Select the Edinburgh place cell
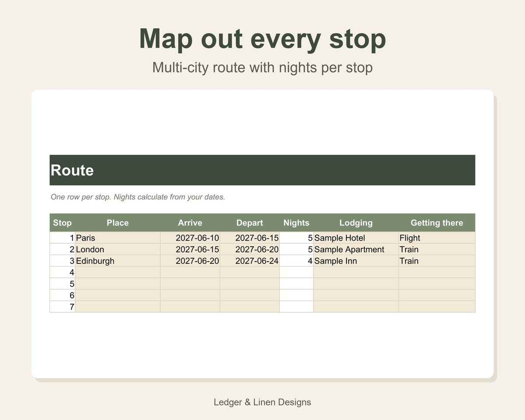 pyautogui.click(x=118, y=261)
